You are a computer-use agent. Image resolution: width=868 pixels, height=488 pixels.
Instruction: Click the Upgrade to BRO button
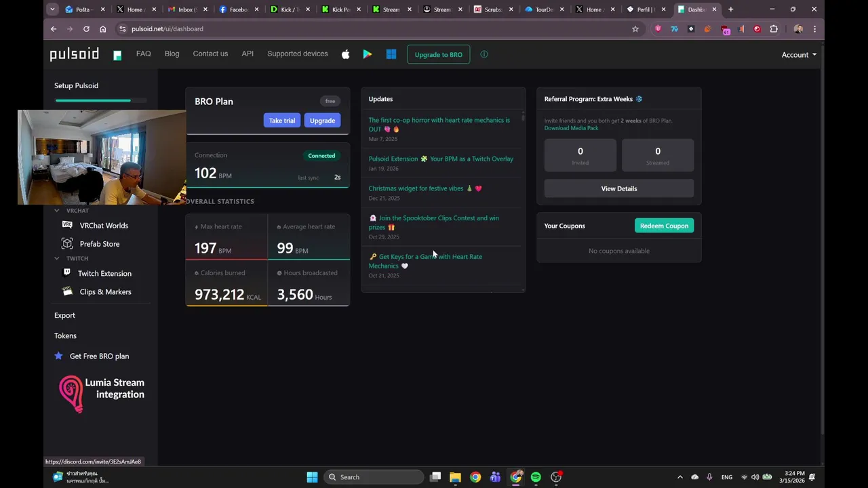(438, 54)
